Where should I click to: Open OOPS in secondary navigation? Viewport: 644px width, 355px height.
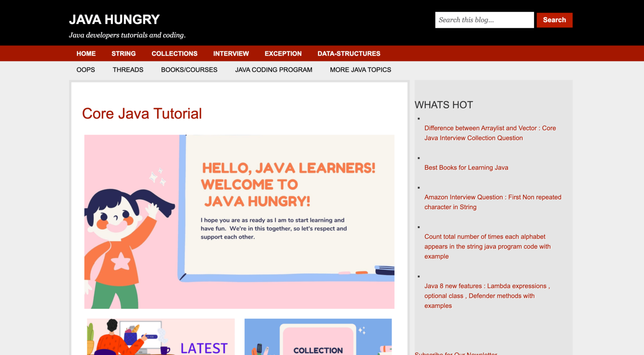86,70
